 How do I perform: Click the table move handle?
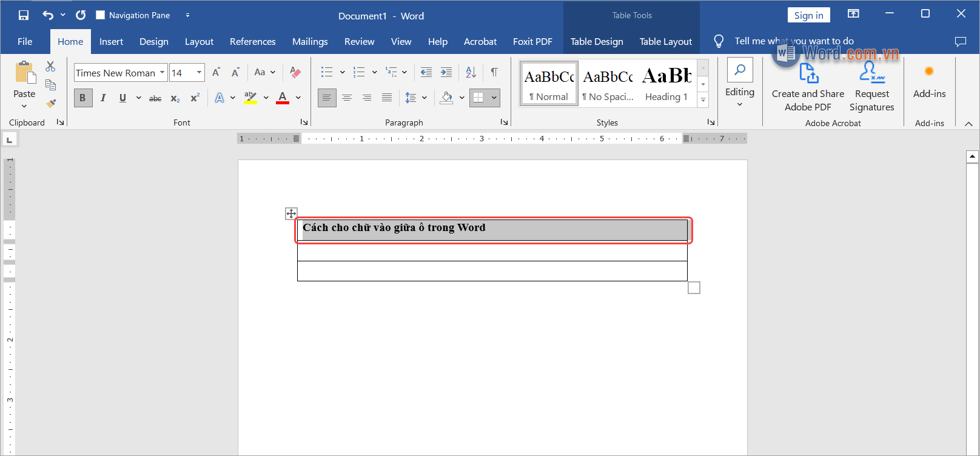[291, 213]
